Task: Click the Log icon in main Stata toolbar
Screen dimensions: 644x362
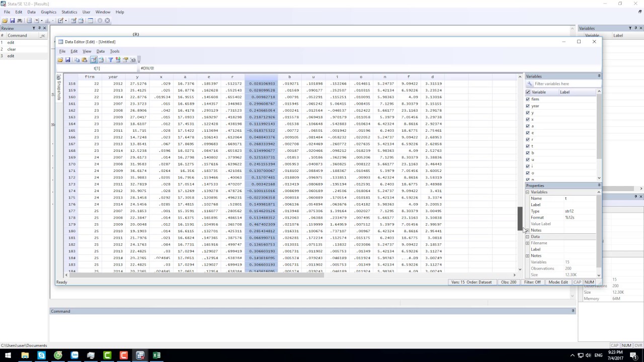Action: tap(29, 21)
